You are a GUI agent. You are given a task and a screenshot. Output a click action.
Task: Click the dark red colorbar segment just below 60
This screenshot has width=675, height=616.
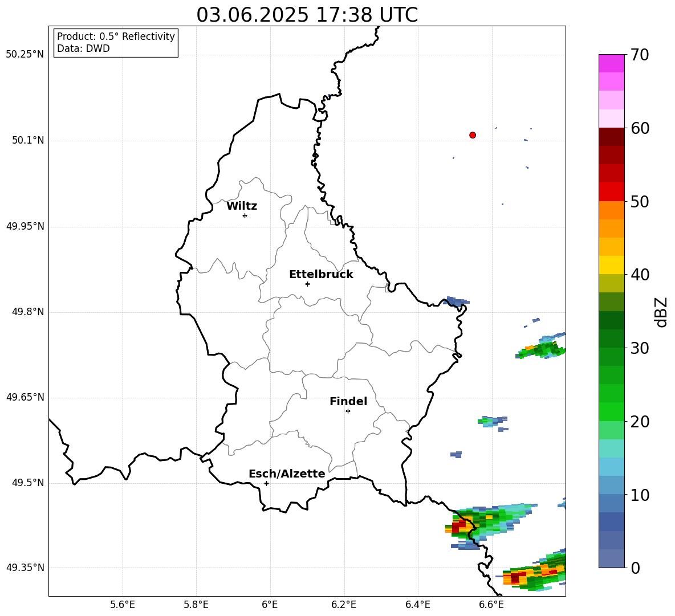click(611, 137)
